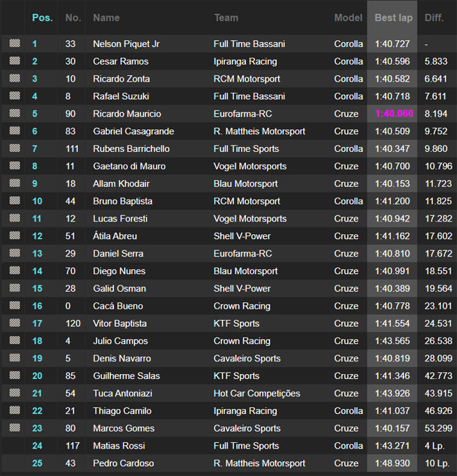This screenshot has width=457, height=476.
Task: Click Shell V-Power in Galid Osman row
Action: [x=242, y=288]
